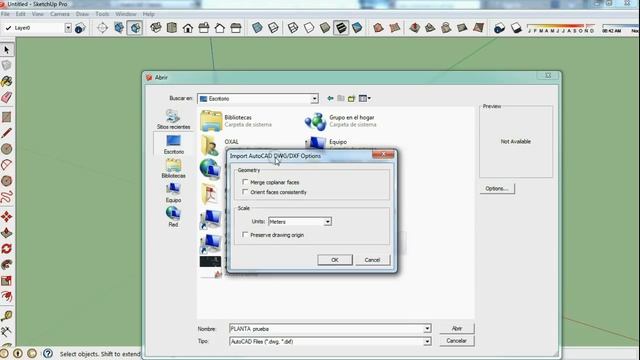The image size is (640, 360).
Task: Click the Options... button
Action: (497, 189)
